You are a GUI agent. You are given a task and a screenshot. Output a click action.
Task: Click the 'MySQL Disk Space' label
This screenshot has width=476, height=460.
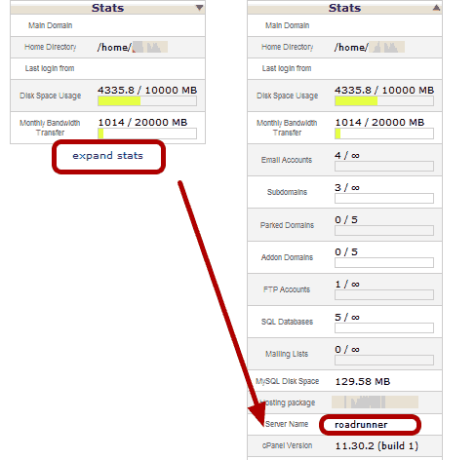[x=287, y=381]
